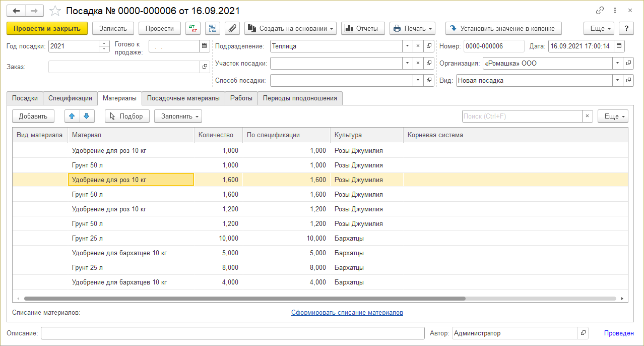Expand the Заполнить dropdown
644x346 pixels.
click(178, 116)
